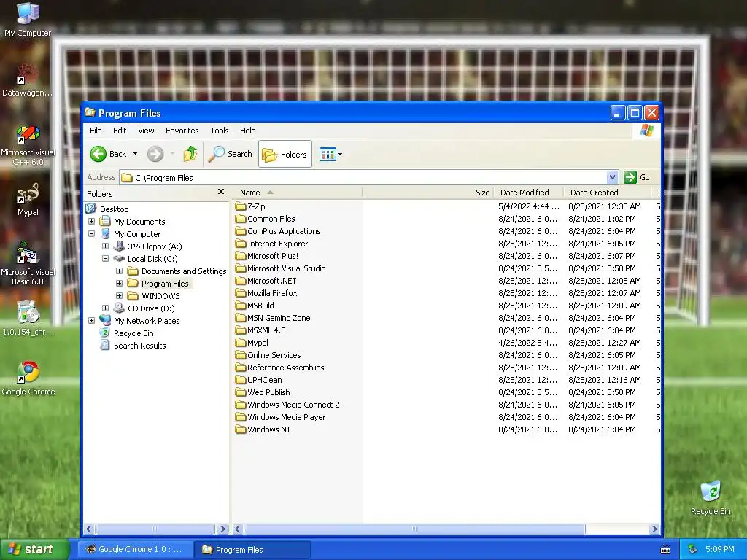Open the Help menu
The width and height of the screenshot is (747, 560).
point(248,131)
